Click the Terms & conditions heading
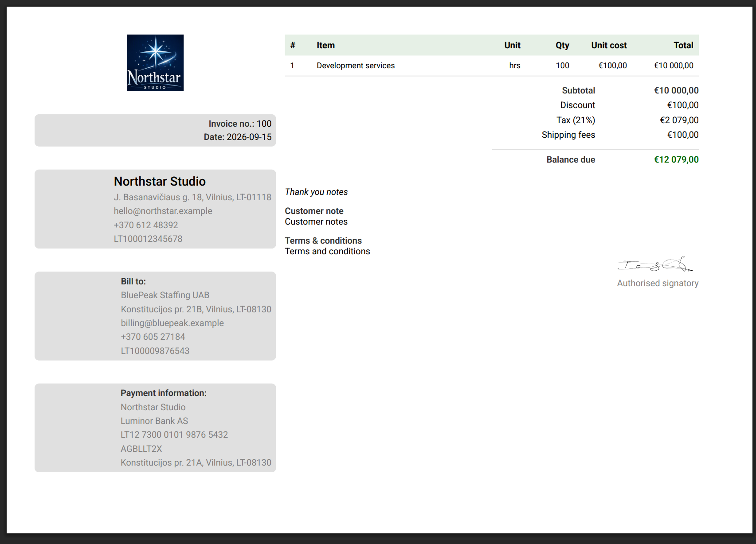The image size is (756, 544). (x=323, y=241)
